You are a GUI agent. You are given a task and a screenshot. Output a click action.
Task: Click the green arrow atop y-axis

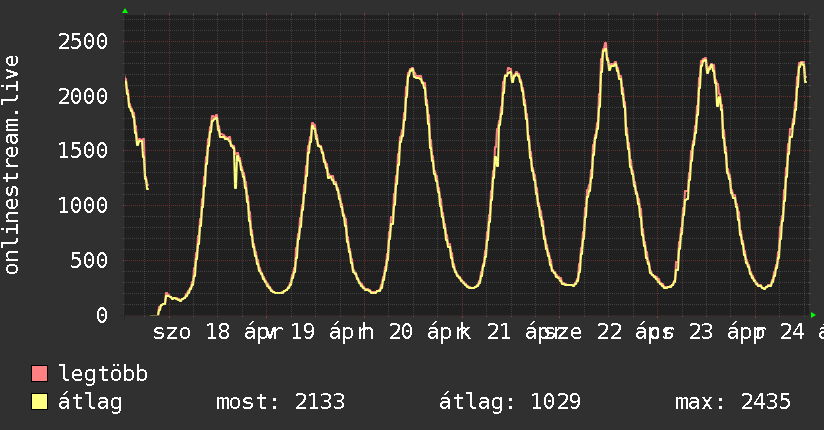tap(125, 11)
